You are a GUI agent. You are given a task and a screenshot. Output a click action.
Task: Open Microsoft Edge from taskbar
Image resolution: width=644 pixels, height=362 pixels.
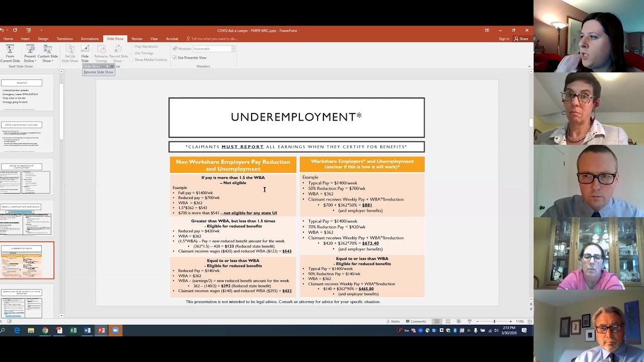point(17,330)
